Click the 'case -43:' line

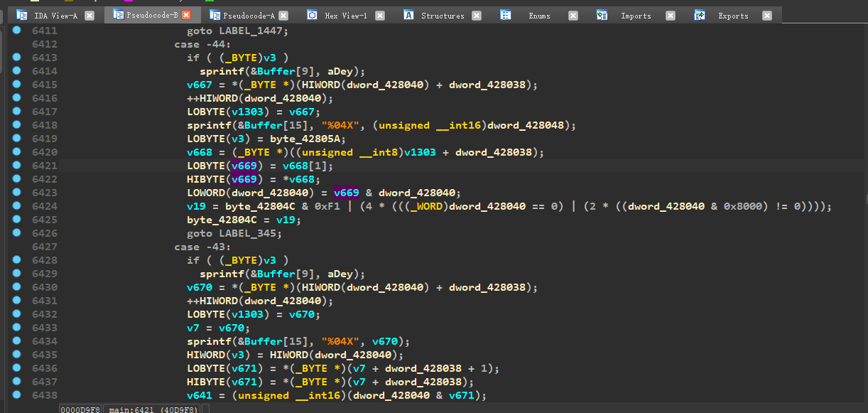201,247
